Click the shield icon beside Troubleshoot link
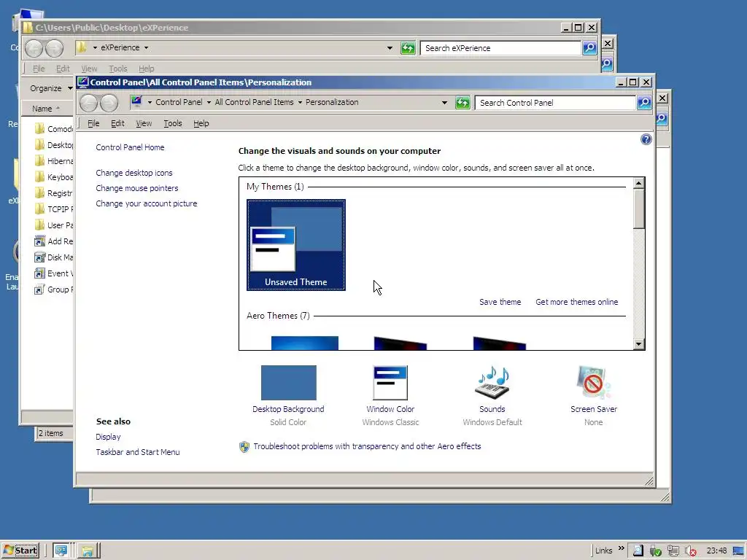The height and width of the screenshot is (560, 747). (244, 447)
